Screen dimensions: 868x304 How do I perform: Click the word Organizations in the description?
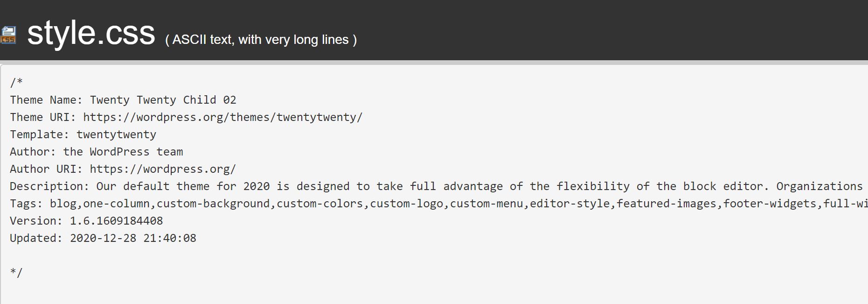pos(819,186)
